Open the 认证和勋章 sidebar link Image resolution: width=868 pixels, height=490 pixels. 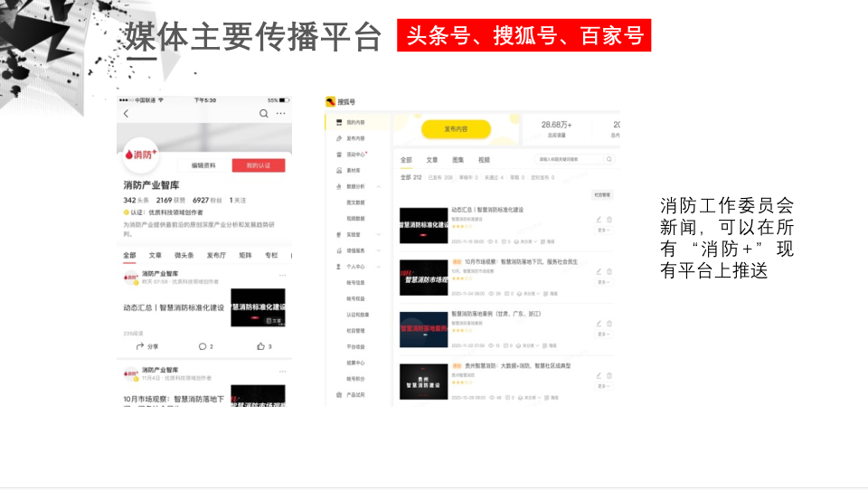tap(358, 315)
